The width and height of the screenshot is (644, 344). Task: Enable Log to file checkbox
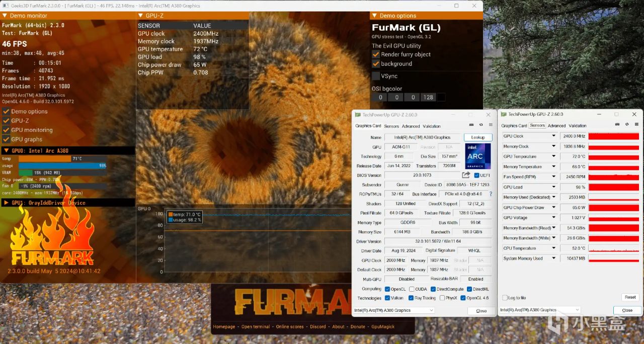pos(505,298)
